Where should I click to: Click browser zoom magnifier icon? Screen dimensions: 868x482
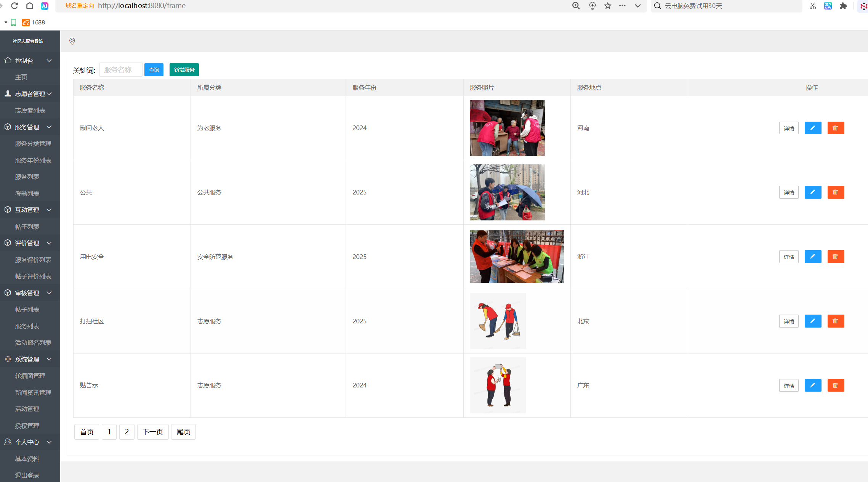576,6
